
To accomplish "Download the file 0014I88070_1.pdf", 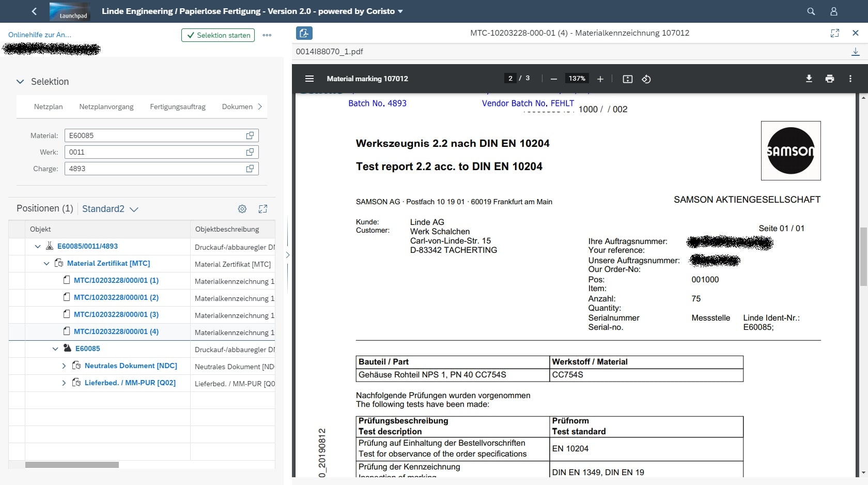I will coord(856,52).
